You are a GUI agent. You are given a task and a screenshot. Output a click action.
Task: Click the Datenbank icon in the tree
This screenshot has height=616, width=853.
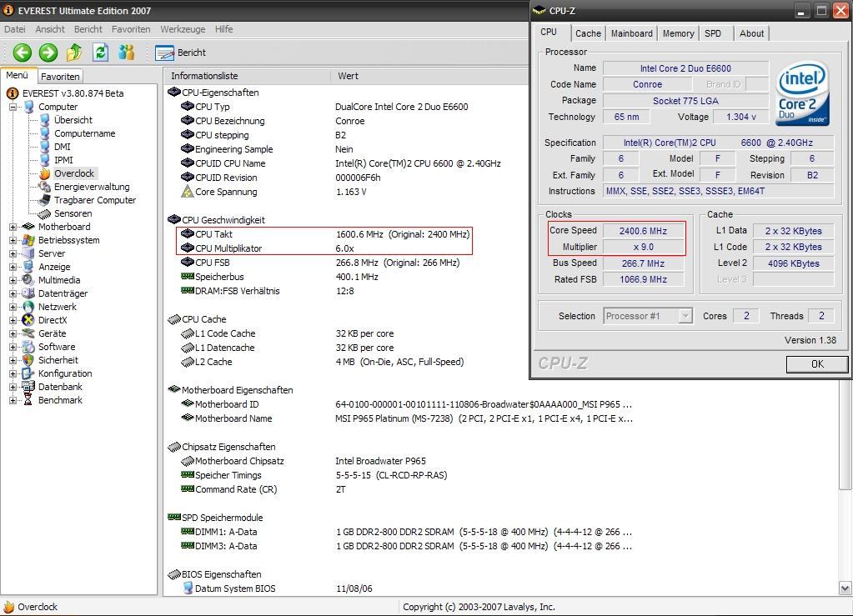[28, 387]
